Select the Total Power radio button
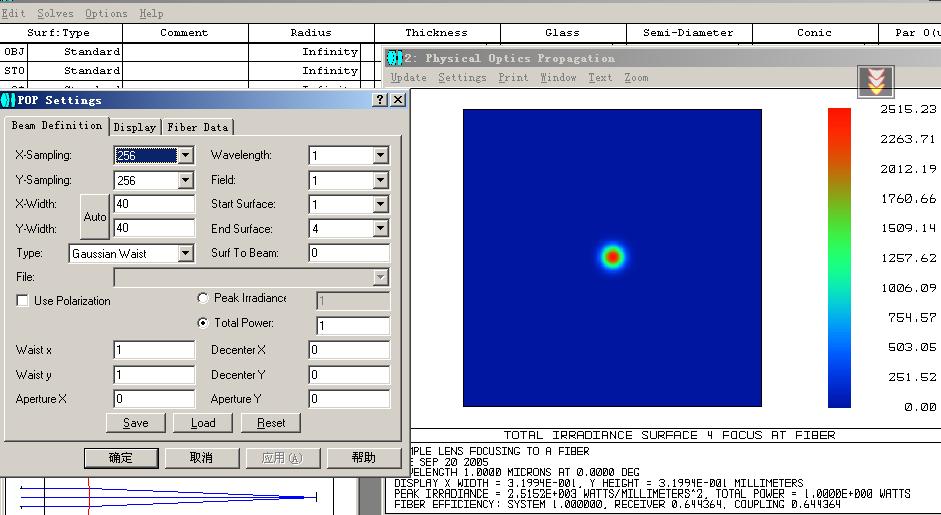 pyautogui.click(x=203, y=323)
